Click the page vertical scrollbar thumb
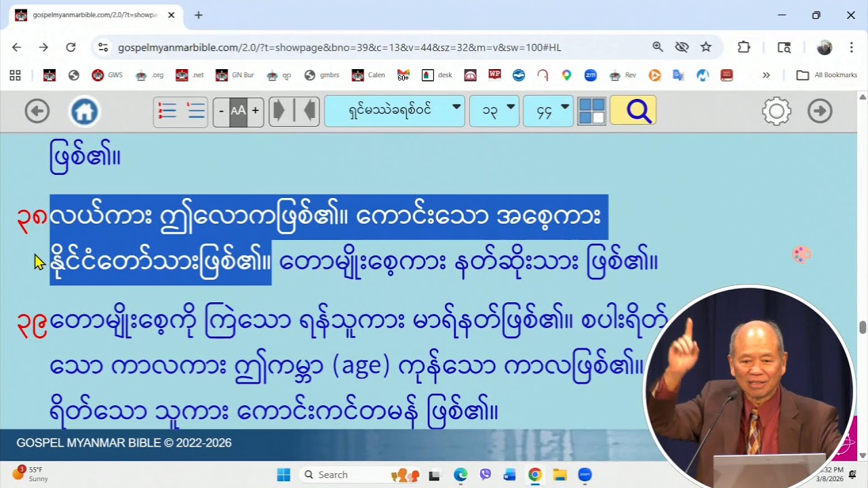 [863, 327]
